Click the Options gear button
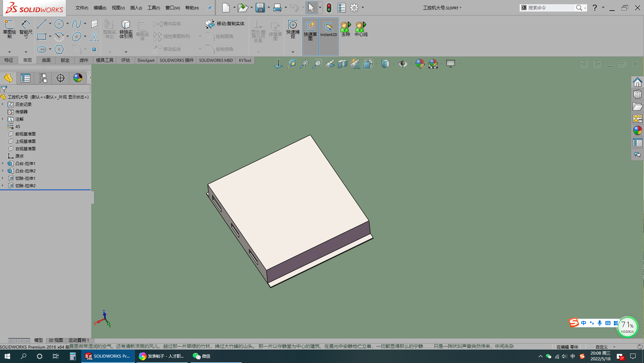Screen dimensions: 644x363 pos(354,8)
